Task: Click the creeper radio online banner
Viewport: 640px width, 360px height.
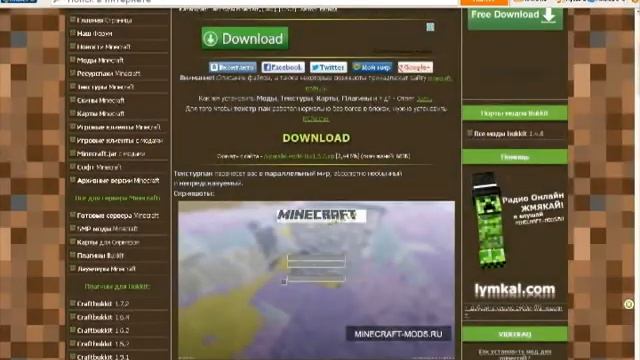Action: [518, 220]
